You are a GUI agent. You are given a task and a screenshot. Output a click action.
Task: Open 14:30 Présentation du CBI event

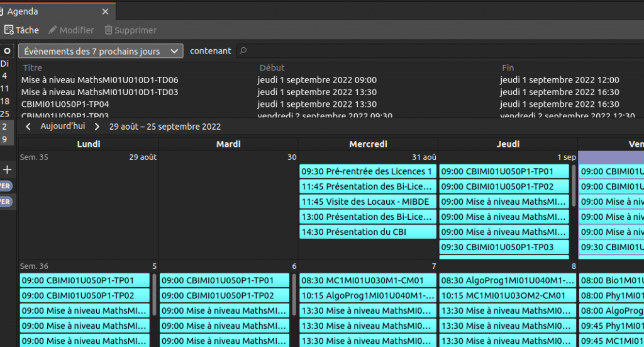coord(367,232)
